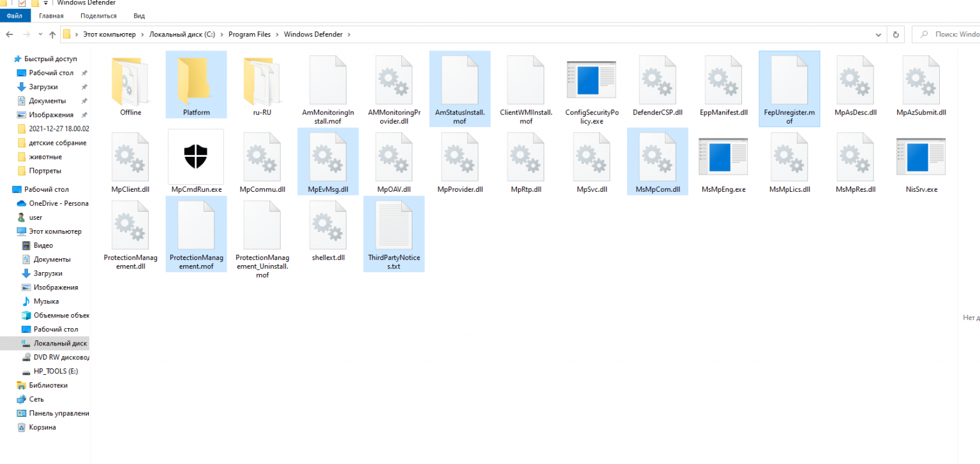The width and height of the screenshot is (980, 464).
Task: Select the MpEvMsg.dll file
Action: pos(328,162)
